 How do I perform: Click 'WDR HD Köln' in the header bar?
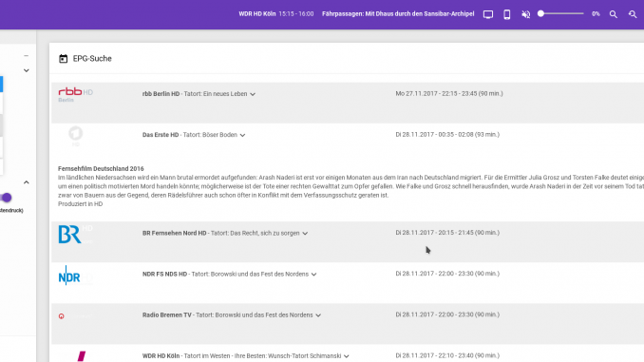[257, 14]
